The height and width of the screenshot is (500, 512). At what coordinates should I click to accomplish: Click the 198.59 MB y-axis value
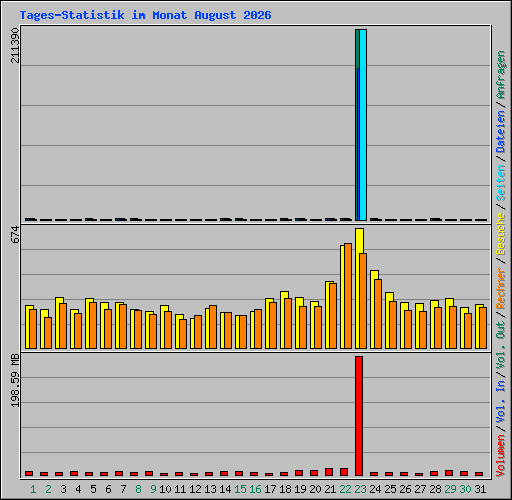[x=15, y=380]
